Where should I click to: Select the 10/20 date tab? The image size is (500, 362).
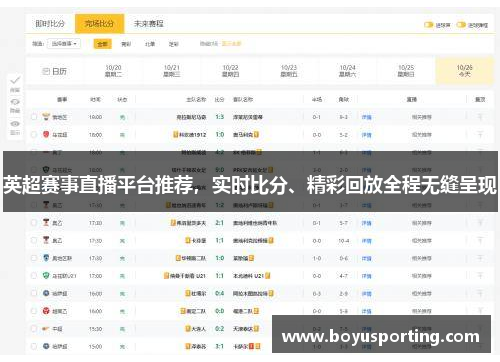[x=113, y=71]
